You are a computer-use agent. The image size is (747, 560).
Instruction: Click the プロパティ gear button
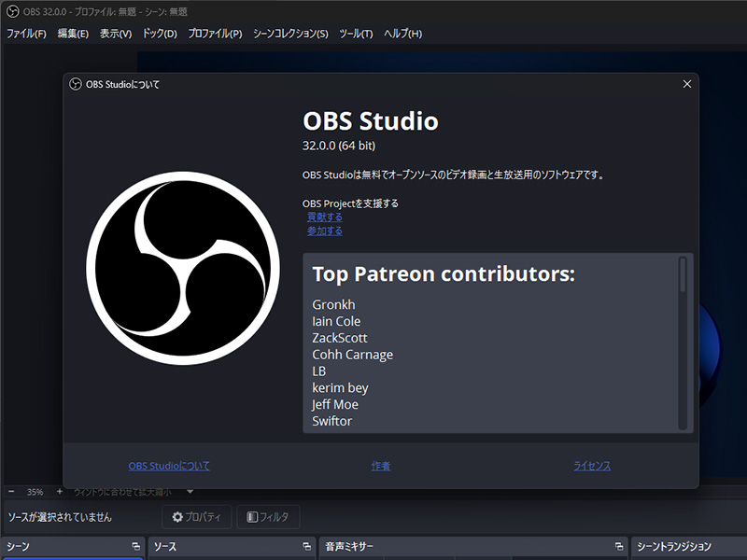[x=197, y=517]
